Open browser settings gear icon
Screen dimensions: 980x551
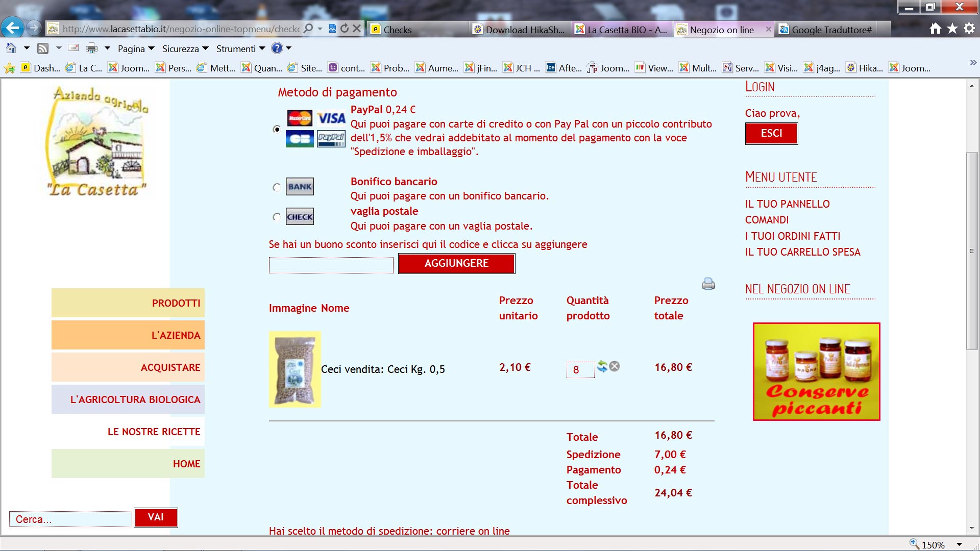(969, 29)
